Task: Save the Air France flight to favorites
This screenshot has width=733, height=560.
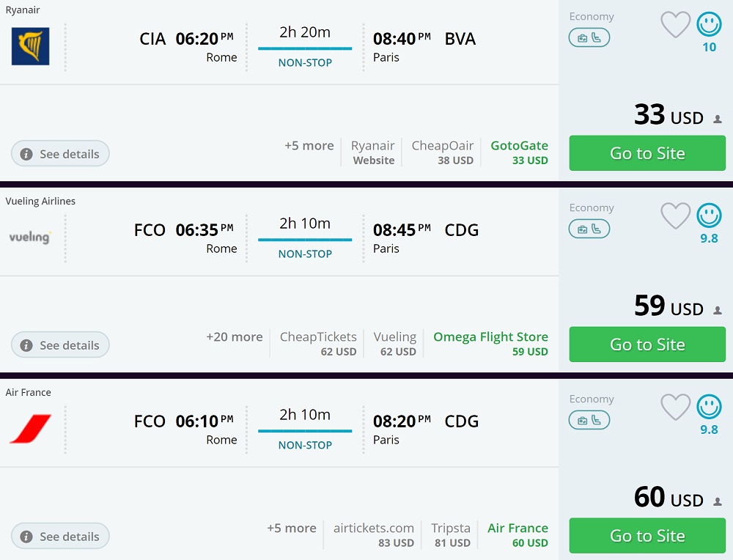Action: tap(675, 407)
